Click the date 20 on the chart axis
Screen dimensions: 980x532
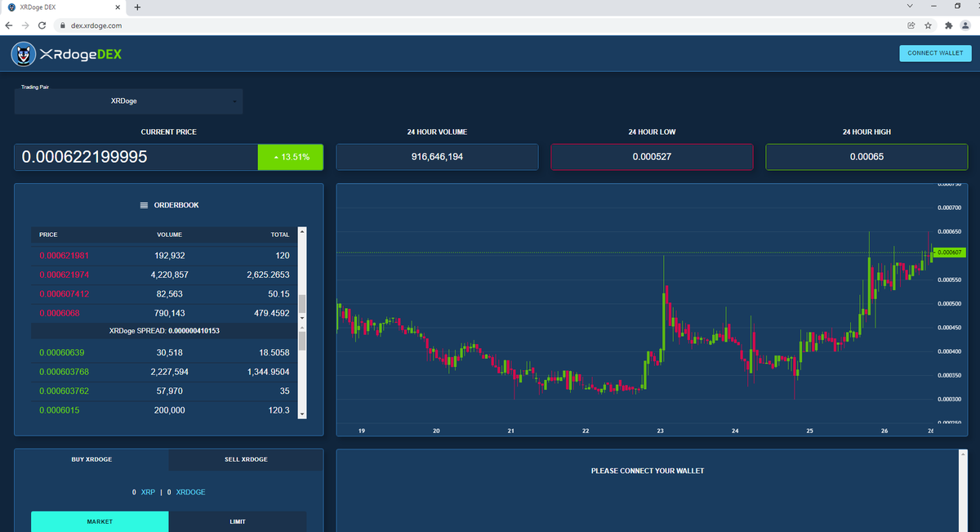(x=436, y=430)
